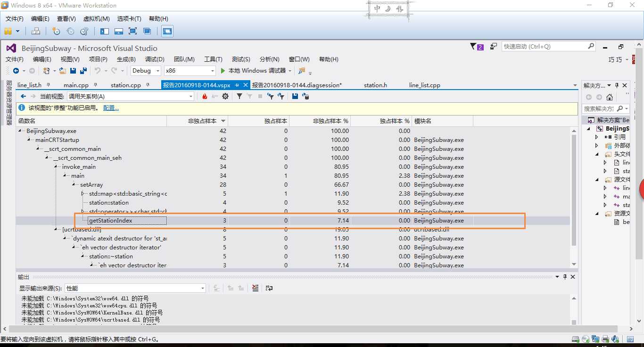This screenshot has height=347, width=644.
Task: Click the find in files icon
Action: pyautogui.click(x=302, y=71)
